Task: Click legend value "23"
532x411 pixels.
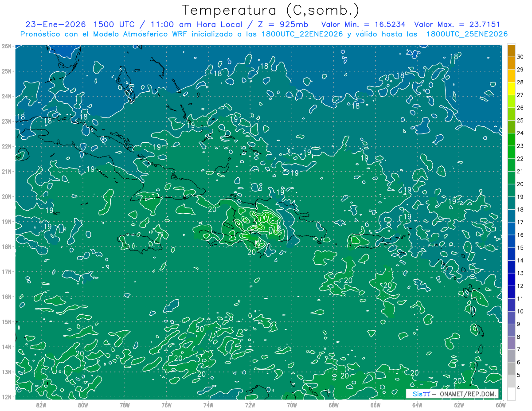Action: click(520, 146)
